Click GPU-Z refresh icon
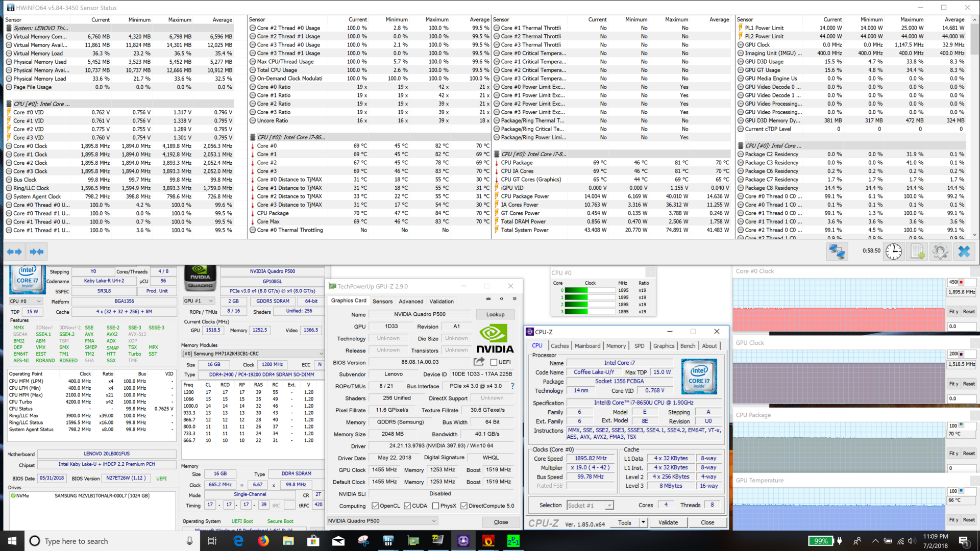Viewport: 980px width, 551px height. click(x=501, y=299)
